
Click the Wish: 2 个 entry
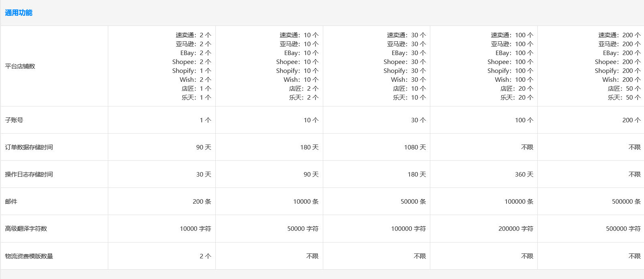point(195,80)
